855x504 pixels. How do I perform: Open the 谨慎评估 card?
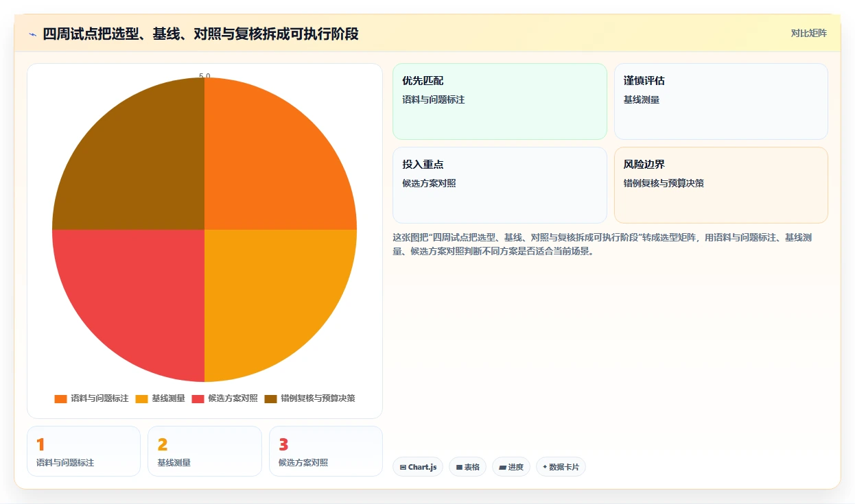click(x=721, y=101)
